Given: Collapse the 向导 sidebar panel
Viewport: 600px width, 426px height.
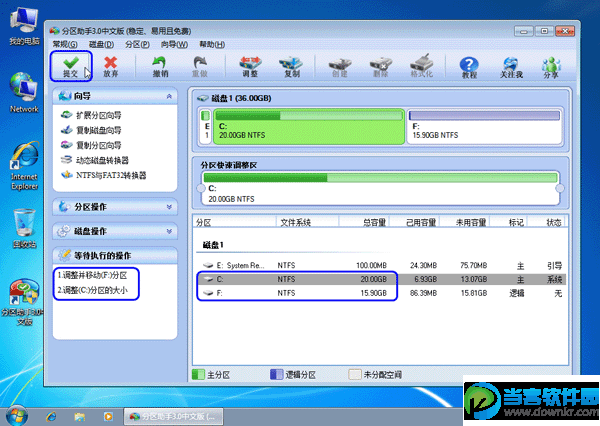Looking at the screenshot, I should 169,96.
